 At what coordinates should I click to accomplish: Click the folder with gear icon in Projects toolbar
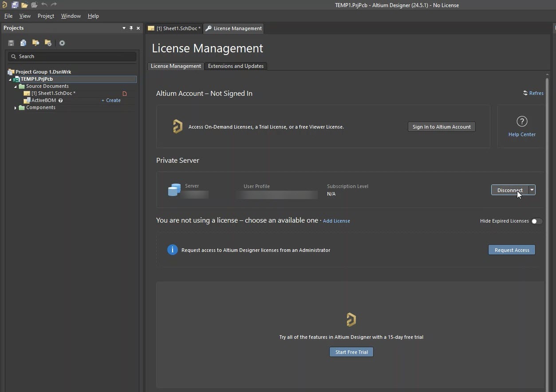point(48,43)
